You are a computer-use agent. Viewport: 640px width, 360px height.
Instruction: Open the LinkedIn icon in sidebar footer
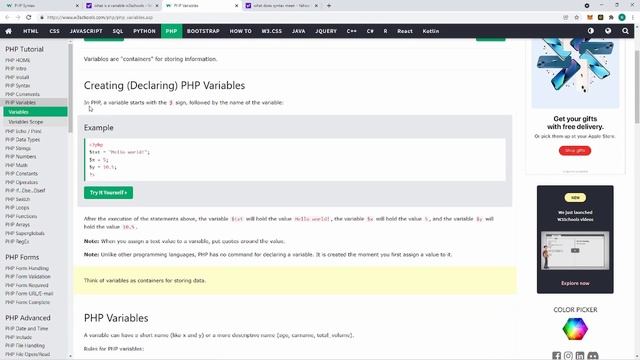pyautogui.click(x=580, y=356)
